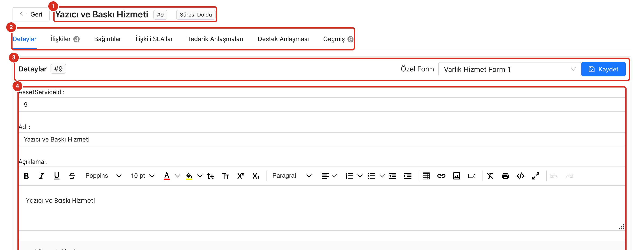Click the AssetServiceId field

[x=322, y=104]
